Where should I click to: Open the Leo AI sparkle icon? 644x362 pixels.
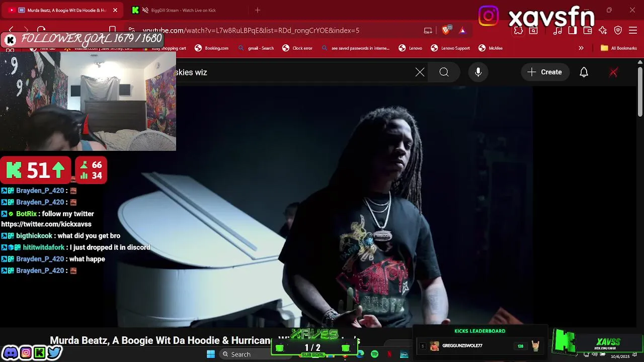pyautogui.click(x=603, y=31)
